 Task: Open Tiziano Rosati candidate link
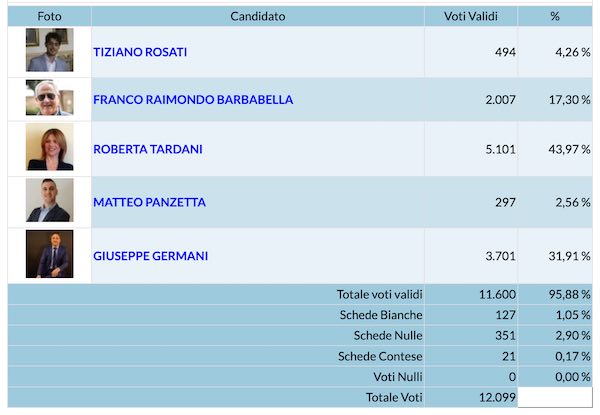(x=140, y=52)
